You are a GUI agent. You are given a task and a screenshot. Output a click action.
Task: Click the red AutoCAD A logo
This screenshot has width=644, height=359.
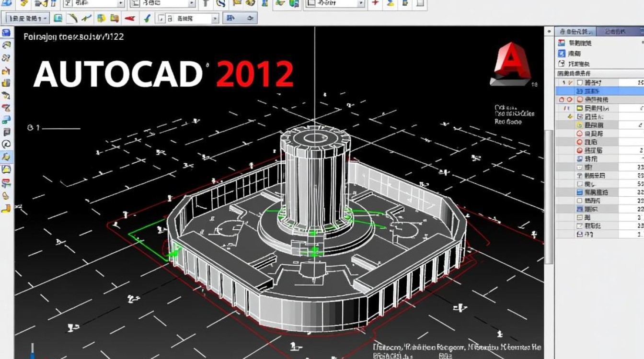pyautogui.click(x=510, y=64)
